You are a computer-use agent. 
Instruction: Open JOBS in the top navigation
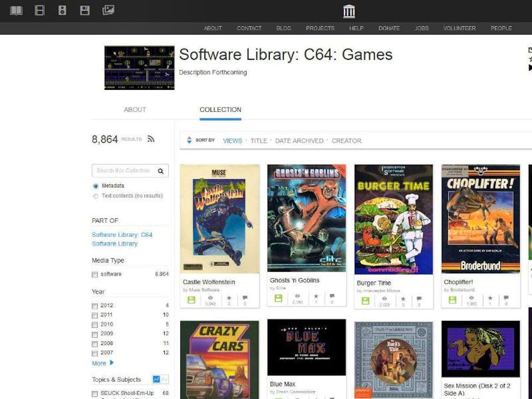click(421, 28)
